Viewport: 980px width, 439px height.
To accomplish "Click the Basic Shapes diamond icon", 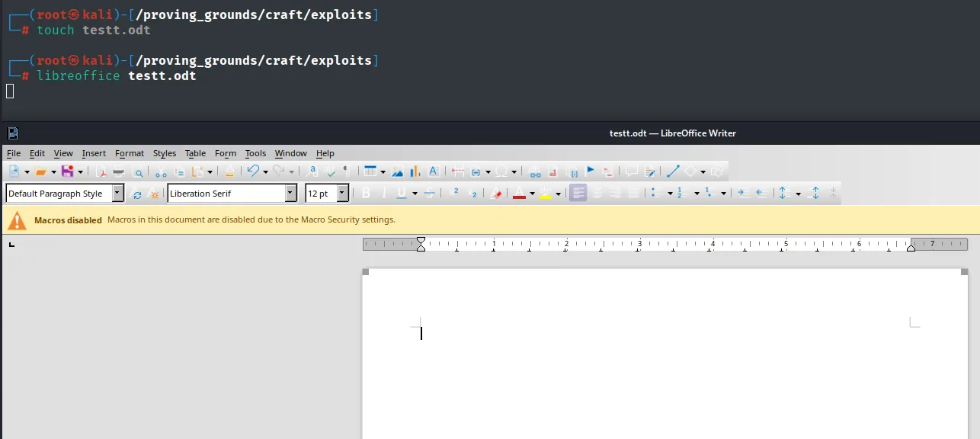I will (690, 171).
